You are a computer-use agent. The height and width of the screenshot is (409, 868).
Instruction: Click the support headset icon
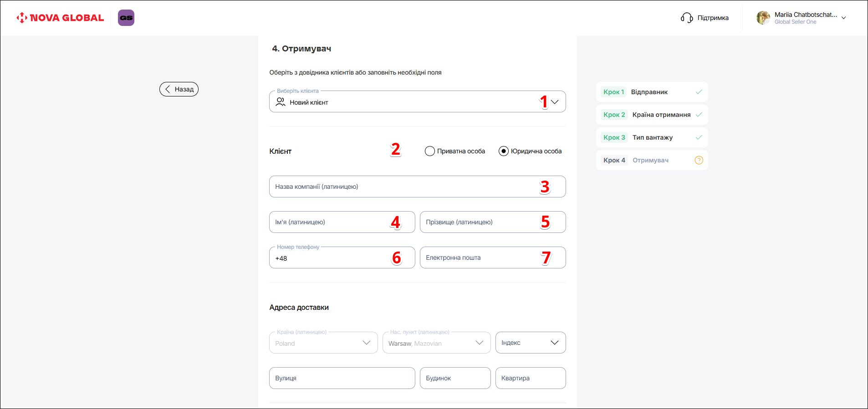point(686,18)
